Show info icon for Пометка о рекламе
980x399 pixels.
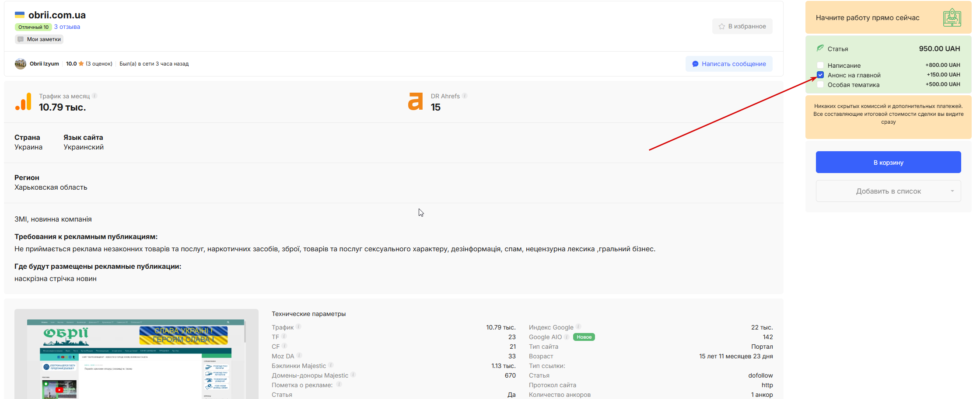click(339, 385)
